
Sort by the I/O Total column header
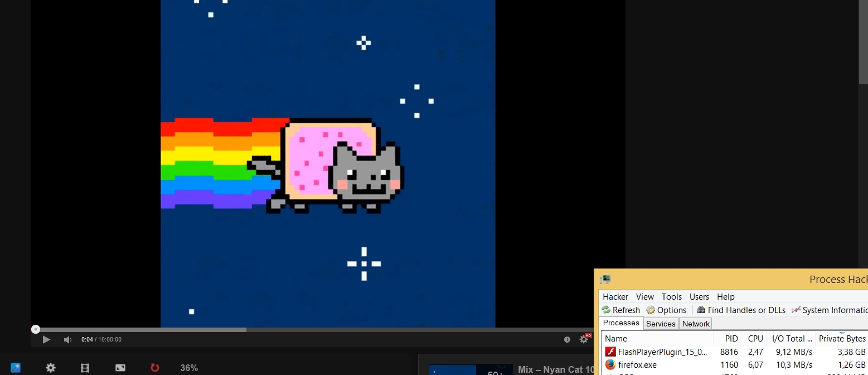click(x=791, y=338)
